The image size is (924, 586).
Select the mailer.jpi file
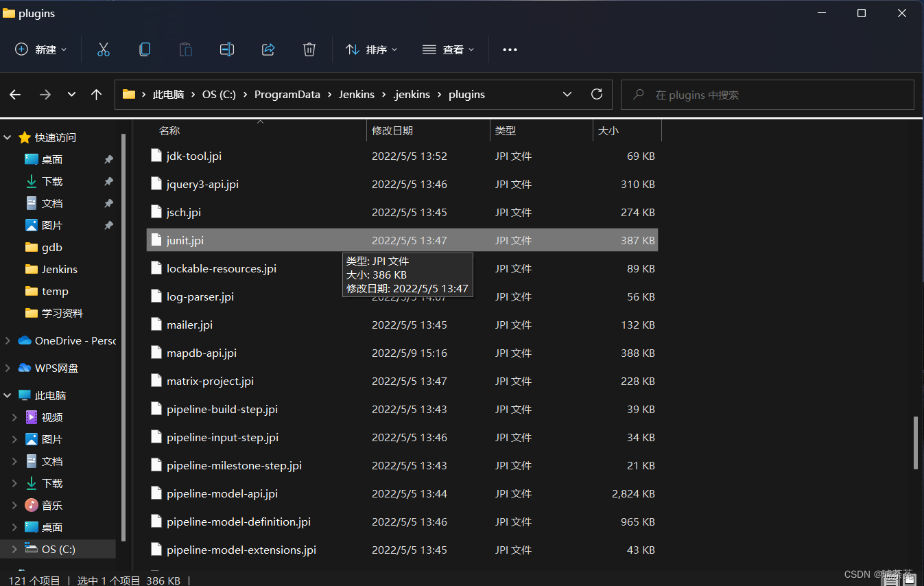click(403, 325)
